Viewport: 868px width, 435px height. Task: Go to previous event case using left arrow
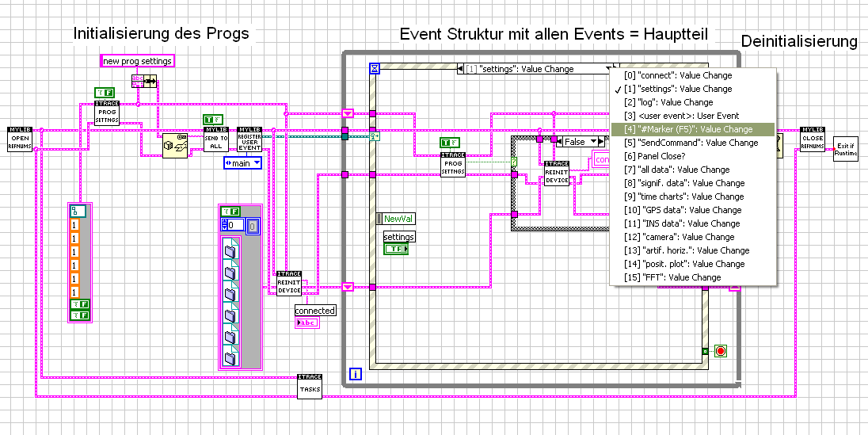(x=460, y=69)
